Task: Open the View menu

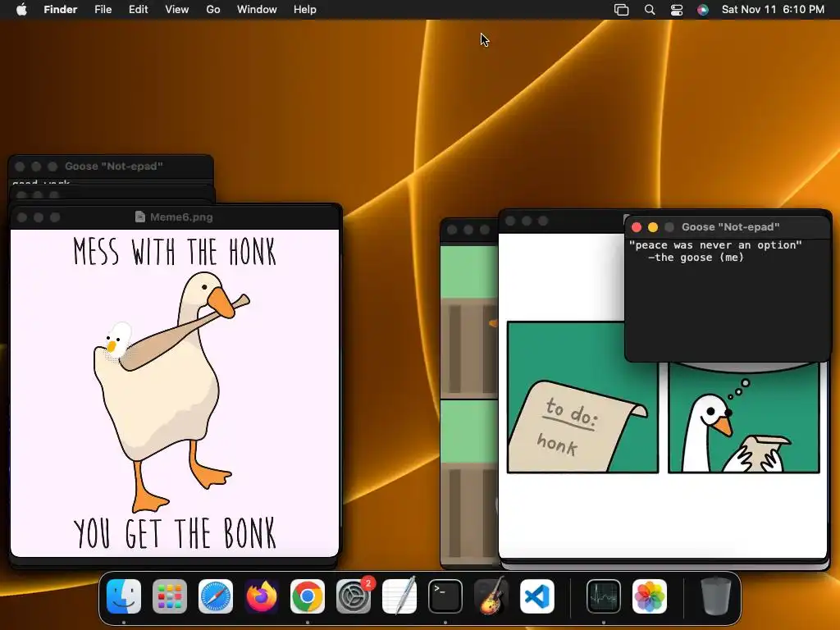Action: [x=177, y=10]
